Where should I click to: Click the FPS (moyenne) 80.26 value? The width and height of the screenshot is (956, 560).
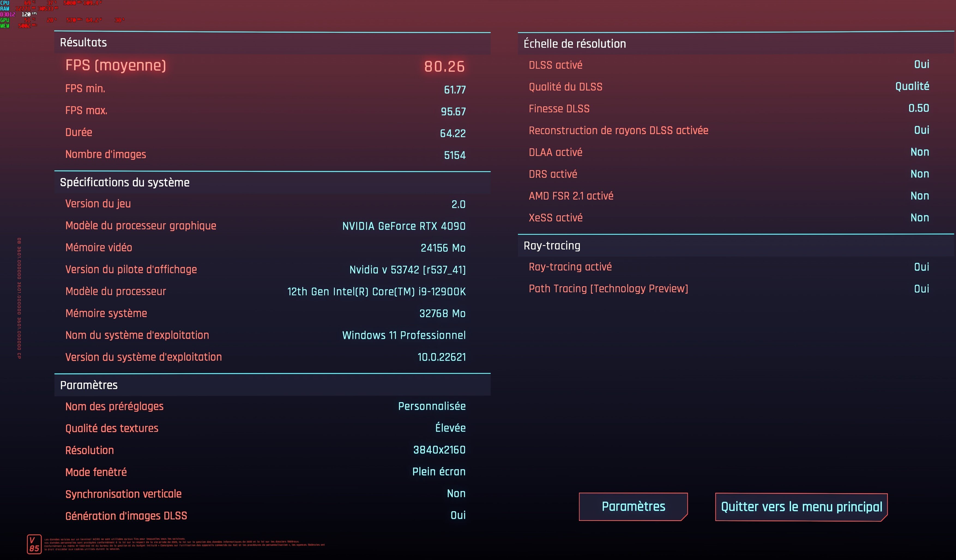point(444,67)
